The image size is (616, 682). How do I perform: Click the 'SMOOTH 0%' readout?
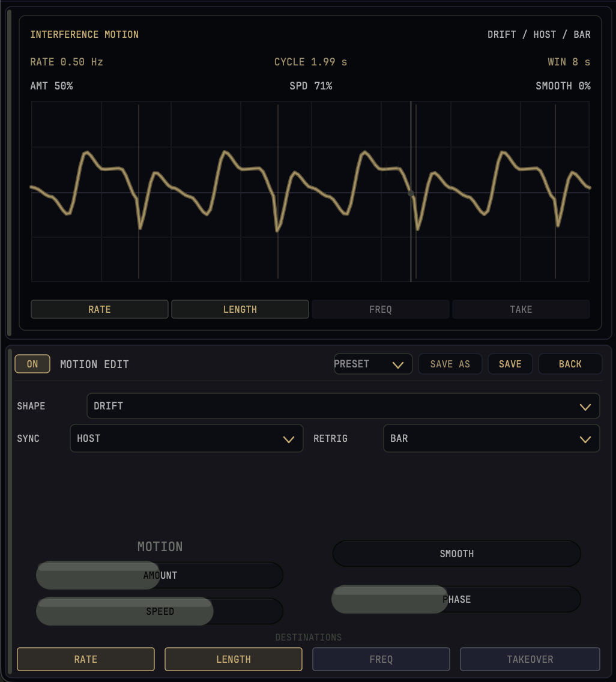click(563, 86)
